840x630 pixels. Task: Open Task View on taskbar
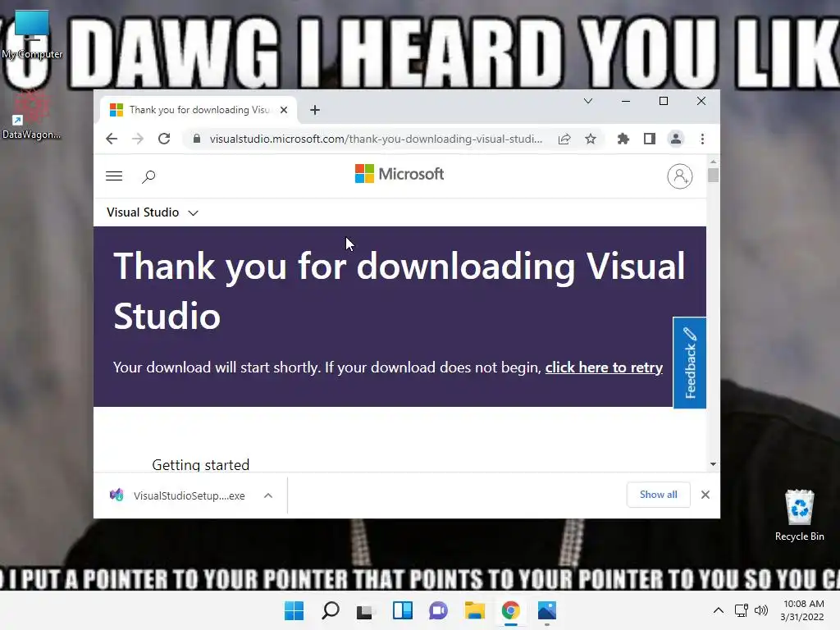pyautogui.click(x=366, y=610)
